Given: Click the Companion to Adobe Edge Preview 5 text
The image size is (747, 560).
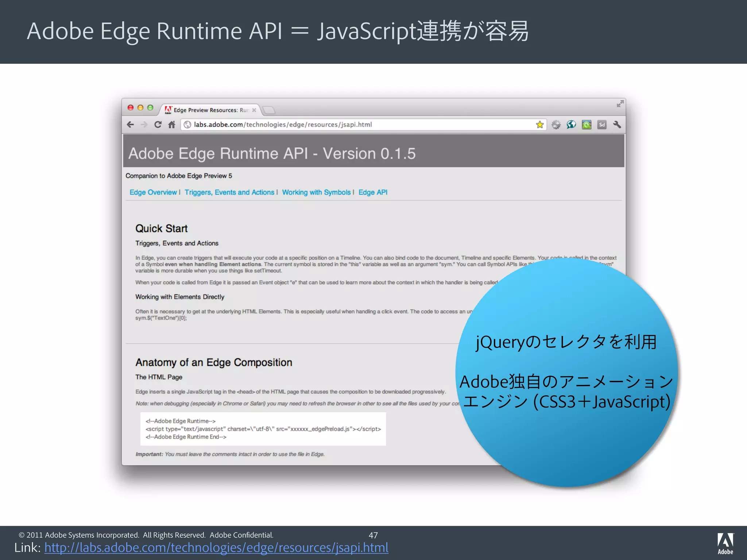Looking at the screenshot, I should point(179,176).
